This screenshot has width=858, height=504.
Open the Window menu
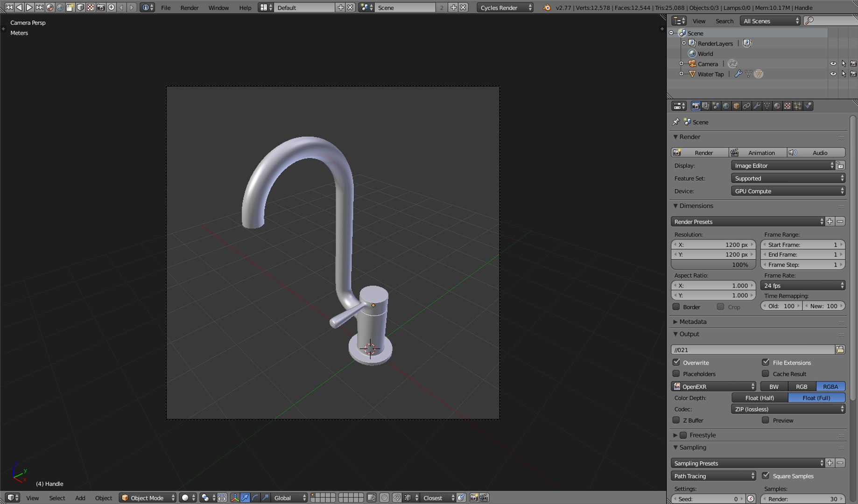pos(218,7)
